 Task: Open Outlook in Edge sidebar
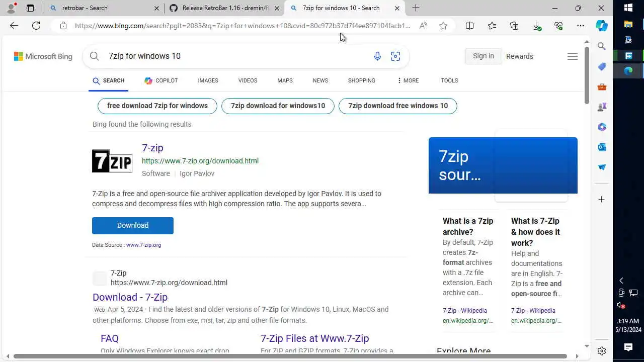click(x=602, y=147)
